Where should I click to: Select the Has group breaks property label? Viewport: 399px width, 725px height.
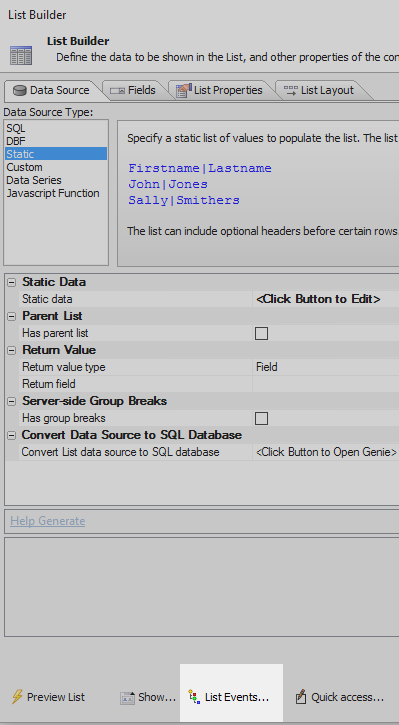(64, 418)
